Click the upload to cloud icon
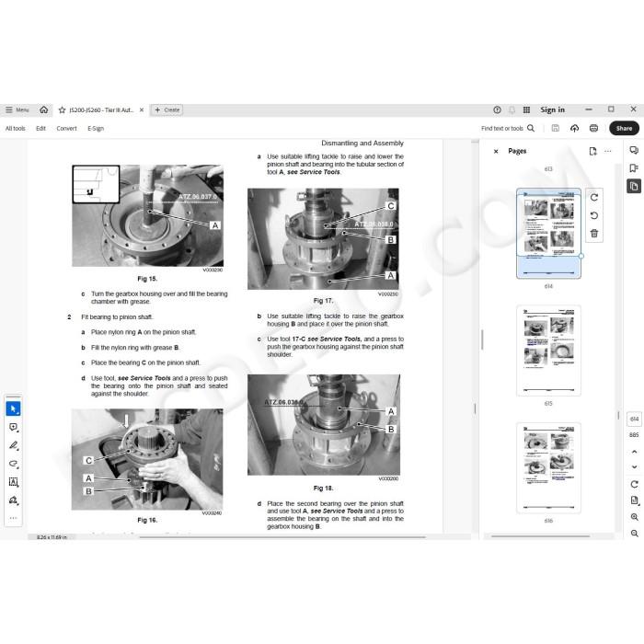This screenshot has height=644, width=644. (x=575, y=128)
